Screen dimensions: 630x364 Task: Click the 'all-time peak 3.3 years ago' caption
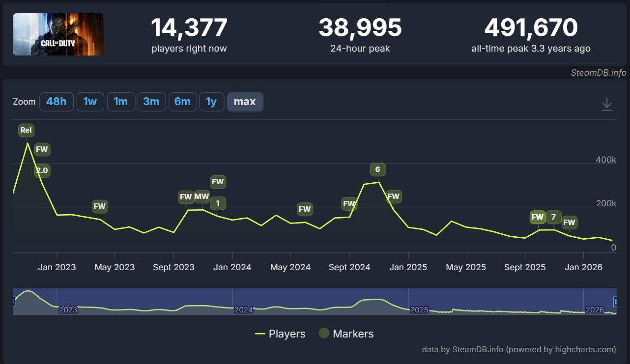pyautogui.click(x=531, y=48)
